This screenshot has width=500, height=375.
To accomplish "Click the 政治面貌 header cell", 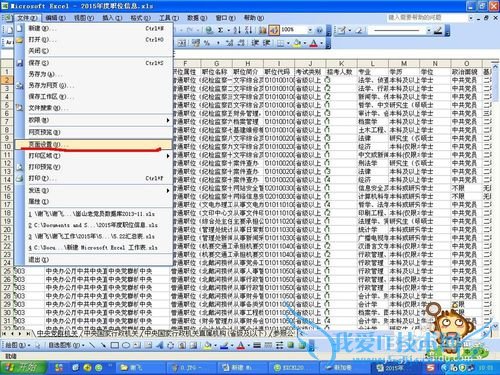I will pos(466,72).
